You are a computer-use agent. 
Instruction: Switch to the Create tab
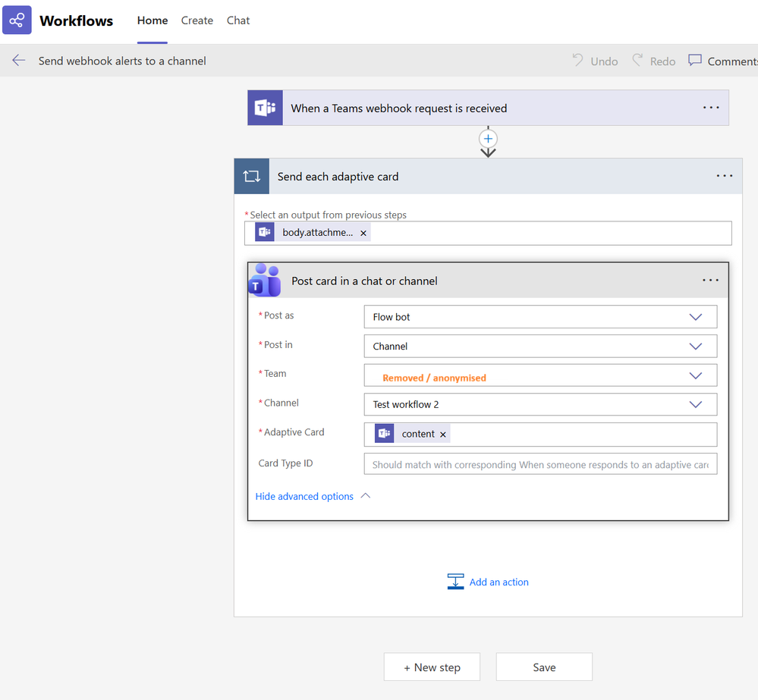(x=197, y=20)
